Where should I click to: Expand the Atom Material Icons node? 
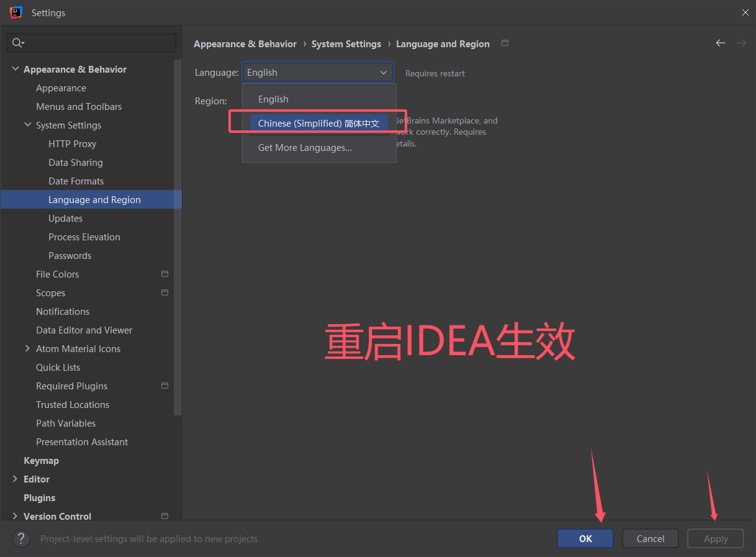pos(27,348)
